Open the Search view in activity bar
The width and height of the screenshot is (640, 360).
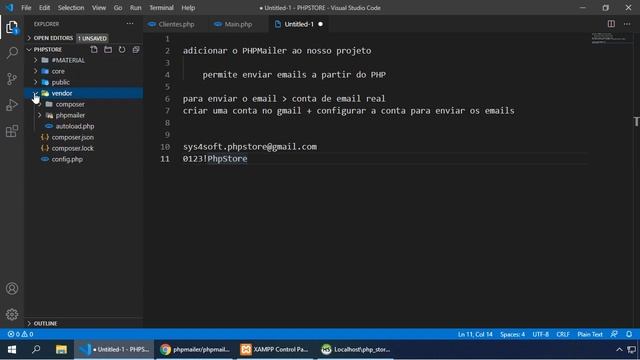(12, 53)
